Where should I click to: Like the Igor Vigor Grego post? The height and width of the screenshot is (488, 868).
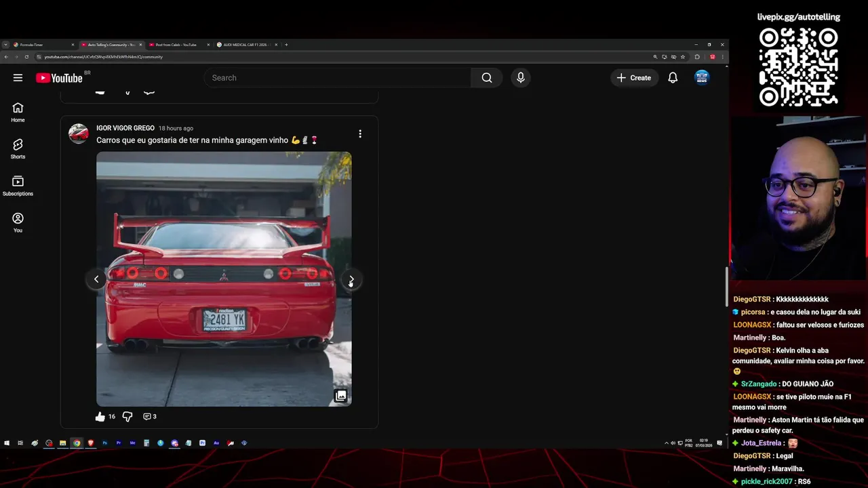[100, 417]
